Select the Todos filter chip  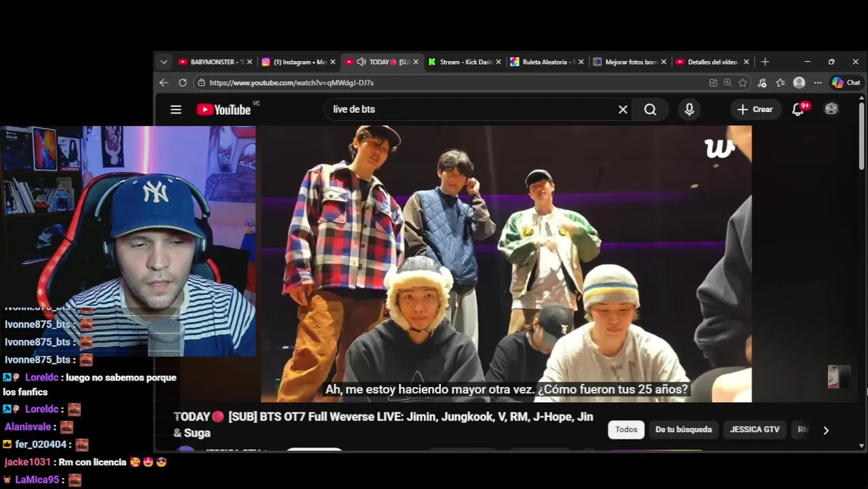click(626, 429)
